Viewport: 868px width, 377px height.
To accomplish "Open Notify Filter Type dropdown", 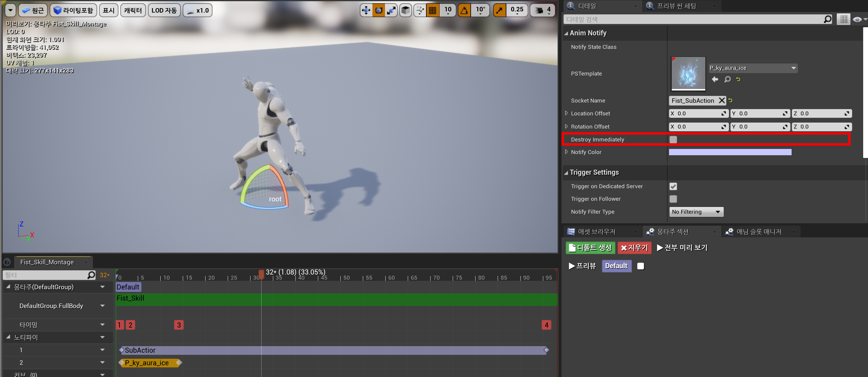I will pyautogui.click(x=696, y=212).
